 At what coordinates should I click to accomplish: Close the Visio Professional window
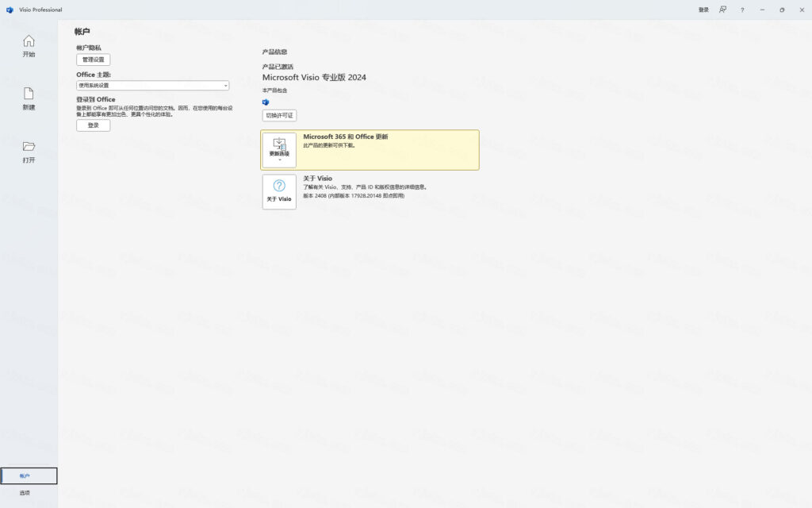(802, 10)
